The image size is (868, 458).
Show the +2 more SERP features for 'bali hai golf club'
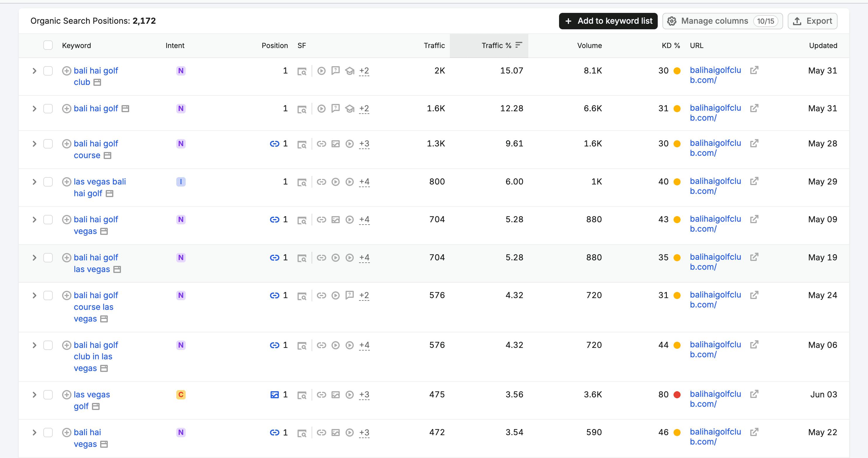tap(364, 71)
